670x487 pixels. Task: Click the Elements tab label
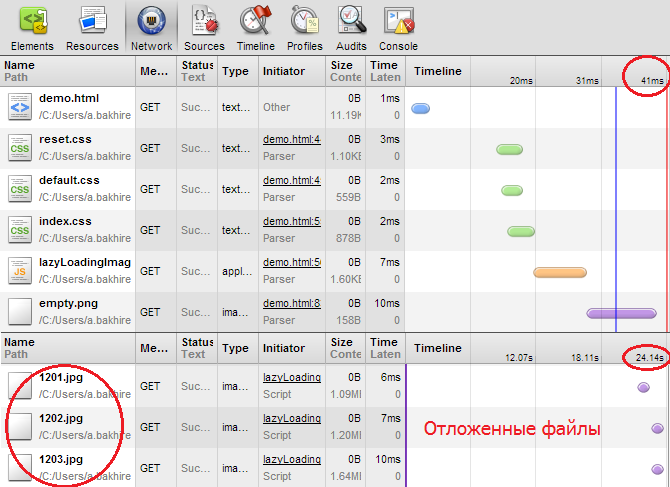click(x=32, y=46)
